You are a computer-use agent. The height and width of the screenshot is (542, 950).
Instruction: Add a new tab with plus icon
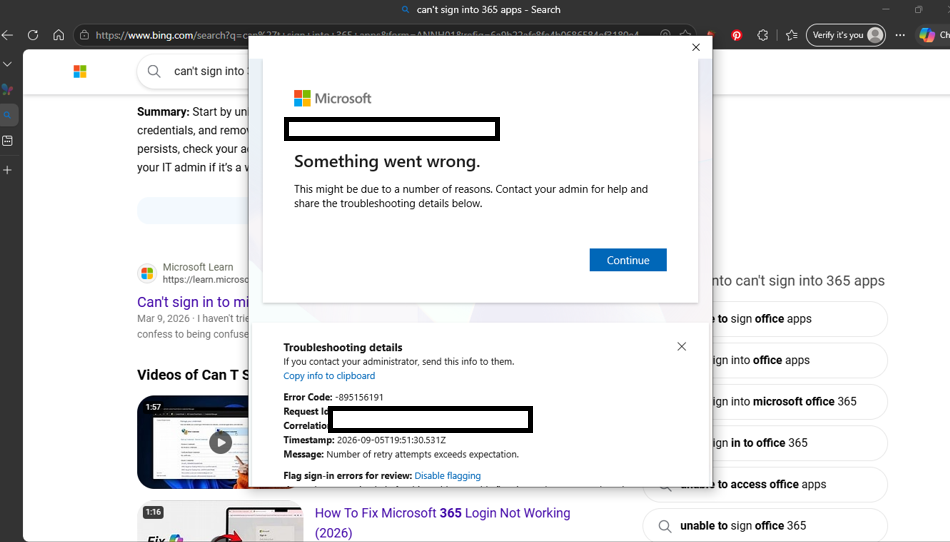click(x=7, y=170)
